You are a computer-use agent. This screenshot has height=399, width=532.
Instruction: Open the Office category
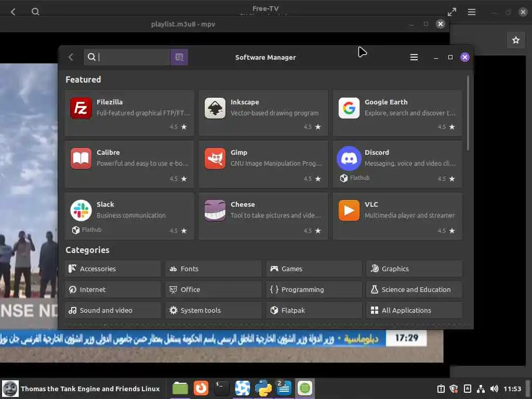[x=214, y=289]
